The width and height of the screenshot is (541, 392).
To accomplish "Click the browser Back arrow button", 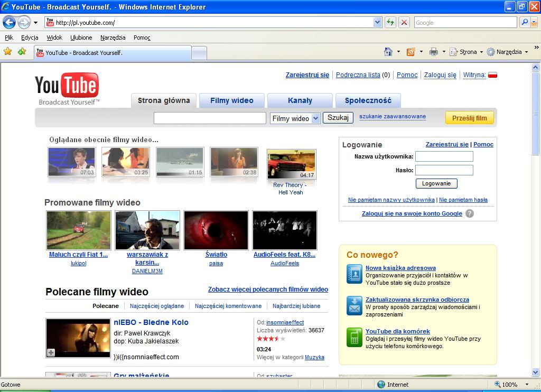I will [10, 23].
